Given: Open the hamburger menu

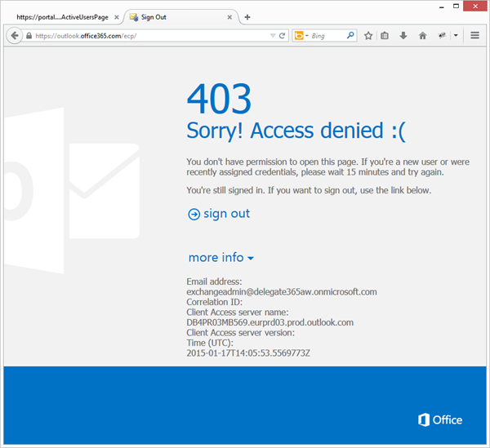Looking at the screenshot, I should point(474,35).
